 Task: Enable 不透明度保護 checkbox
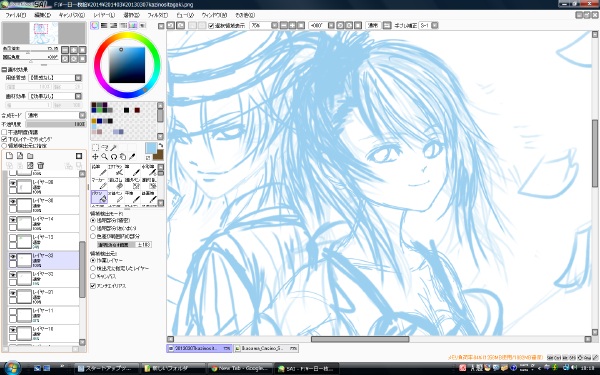click(4, 132)
